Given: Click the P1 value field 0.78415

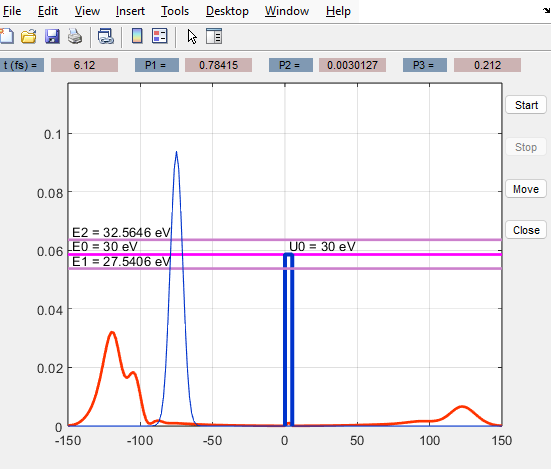Looking at the screenshot, I should 218,65.
